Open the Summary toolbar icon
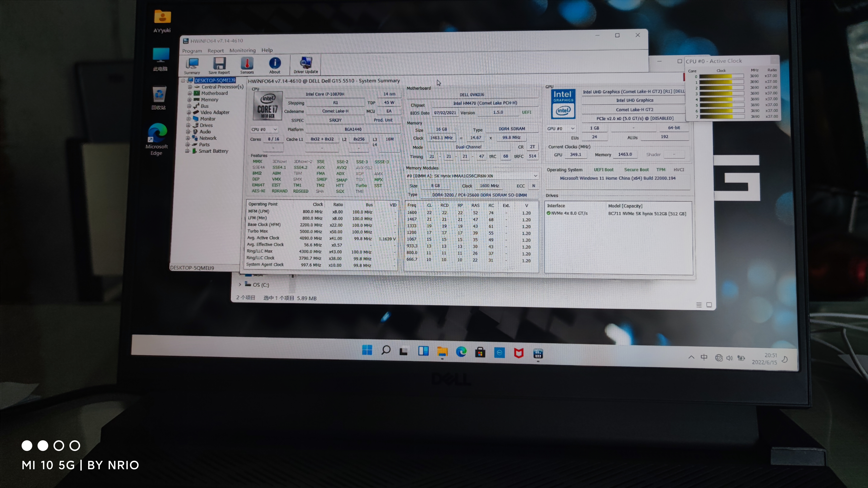Viewport: 868px width, 488px height. click(x=192, y=66)
